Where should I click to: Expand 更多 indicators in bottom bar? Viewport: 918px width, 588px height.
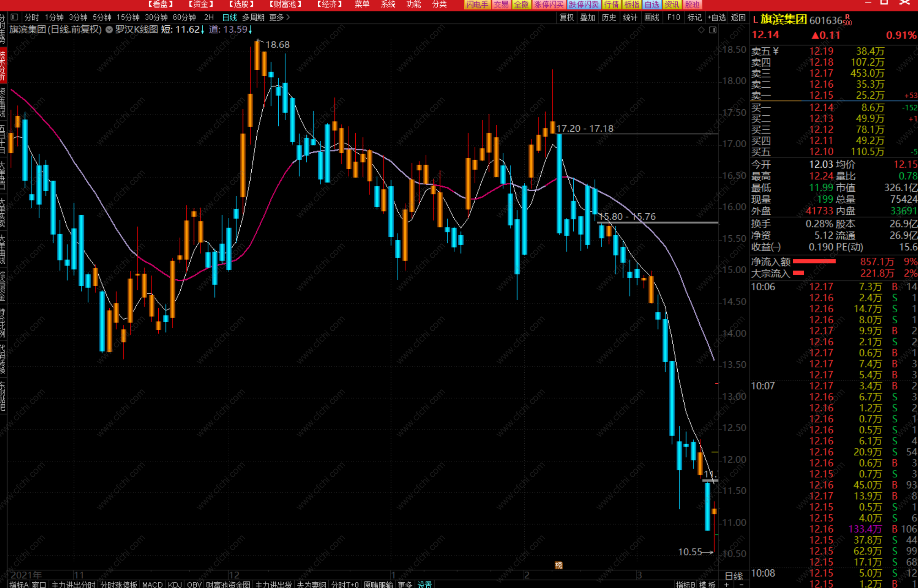click(405, 584)
